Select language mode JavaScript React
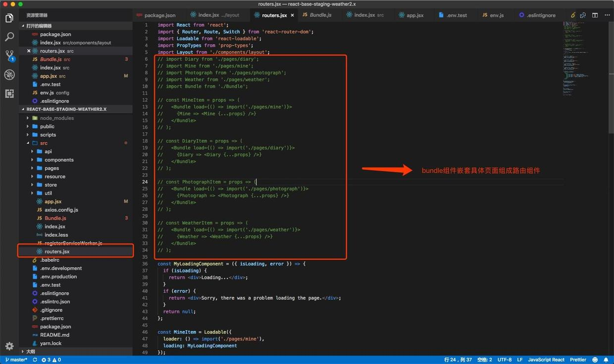Viewport: 614px width, 364px height. (x=546, y=360)
